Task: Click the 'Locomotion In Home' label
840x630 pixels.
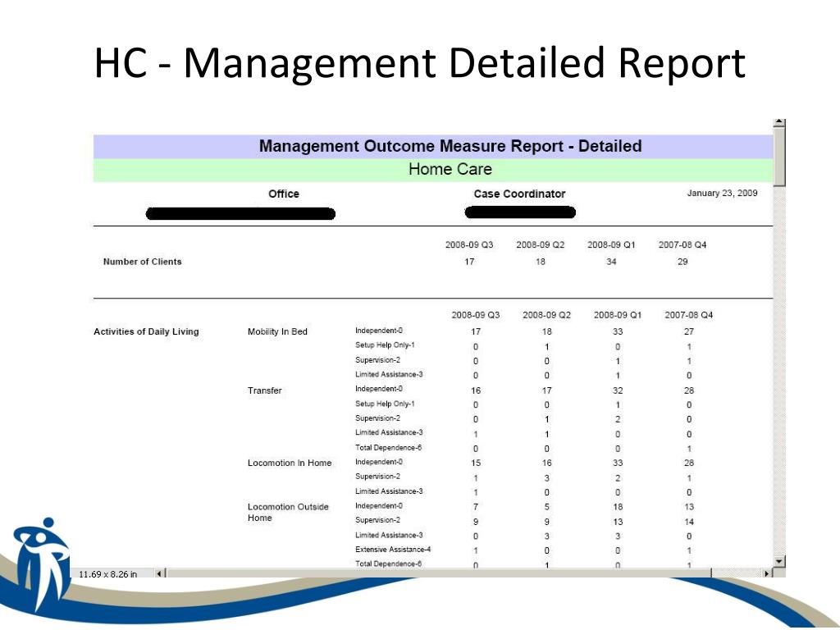Action: (290, 463)
